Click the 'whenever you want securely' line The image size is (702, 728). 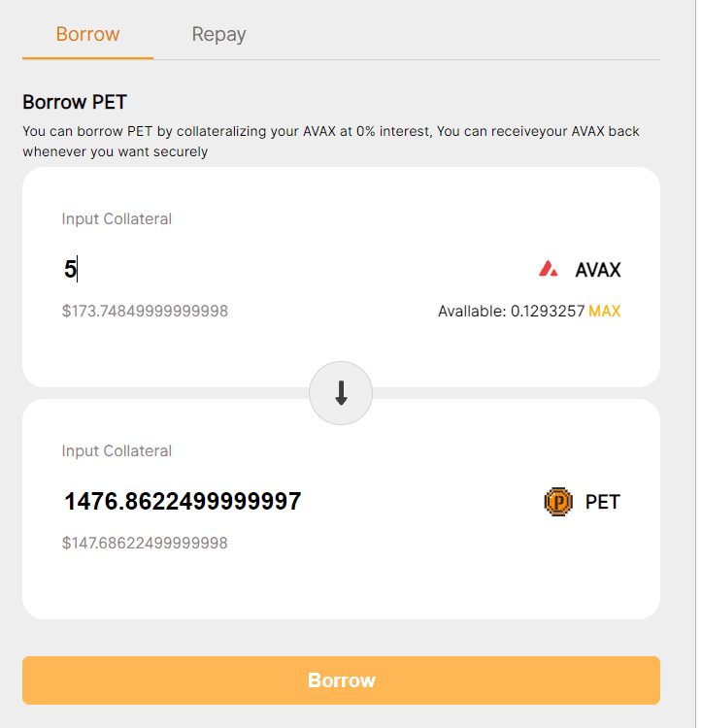coord(115,151)
